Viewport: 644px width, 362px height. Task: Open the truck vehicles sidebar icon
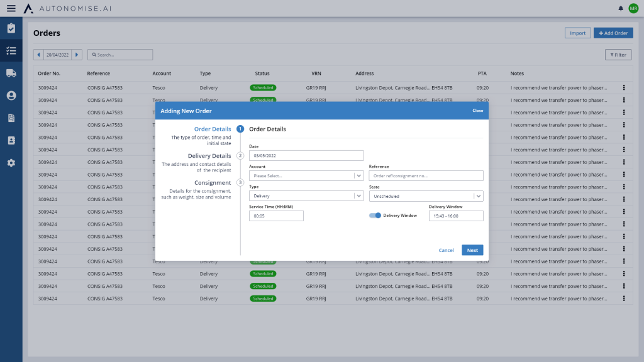click(x=11, y=73)
